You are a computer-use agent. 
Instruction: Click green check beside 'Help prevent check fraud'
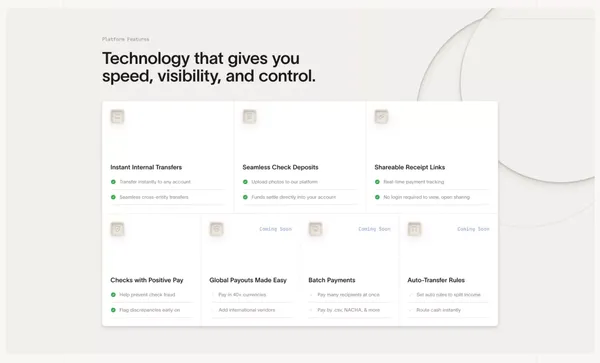[x=113, y=295]
